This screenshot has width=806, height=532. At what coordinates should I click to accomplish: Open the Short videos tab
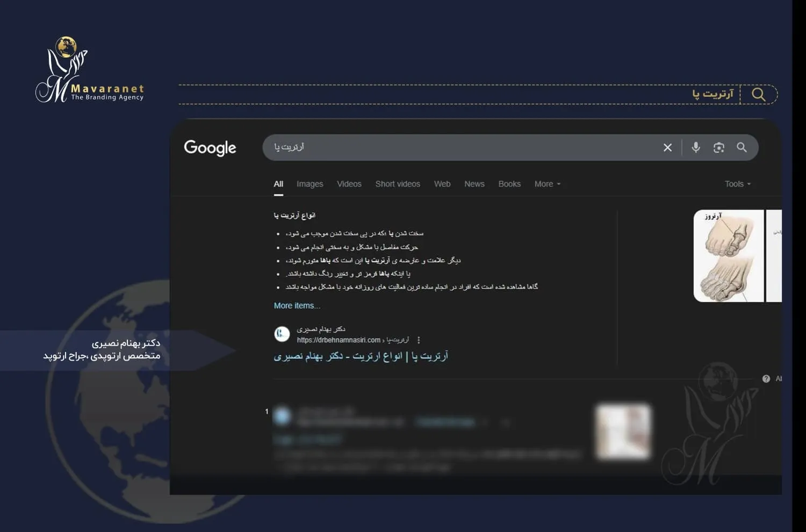[x=398, y=184]
